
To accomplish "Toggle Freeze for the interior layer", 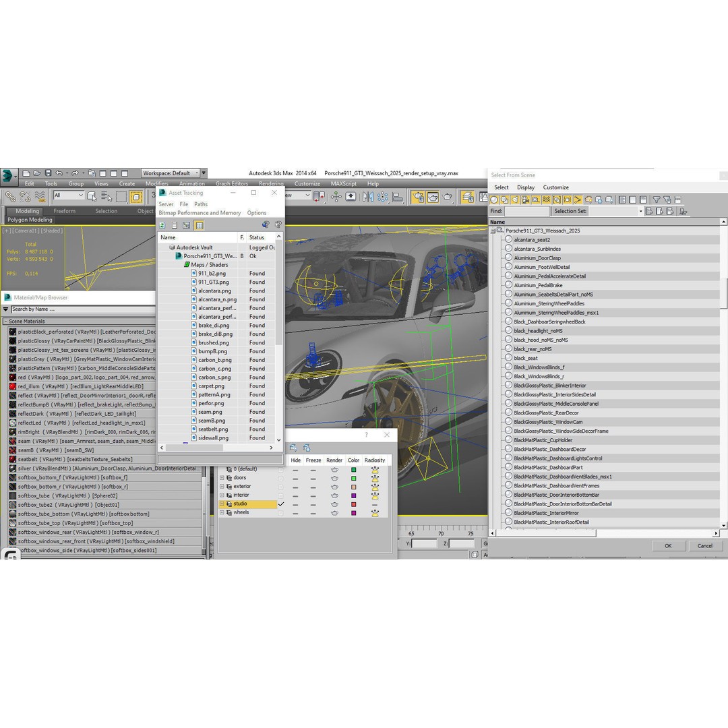I will coord(313,496).
